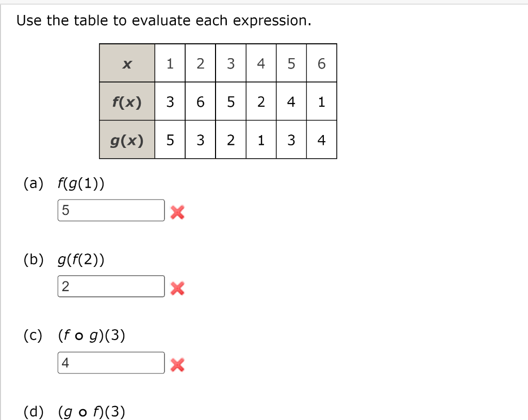Viewport: 528px width, 420px height.
Task: Click the red X beside answer for (f o g)(3)
Action: click(x=177, y=365)
